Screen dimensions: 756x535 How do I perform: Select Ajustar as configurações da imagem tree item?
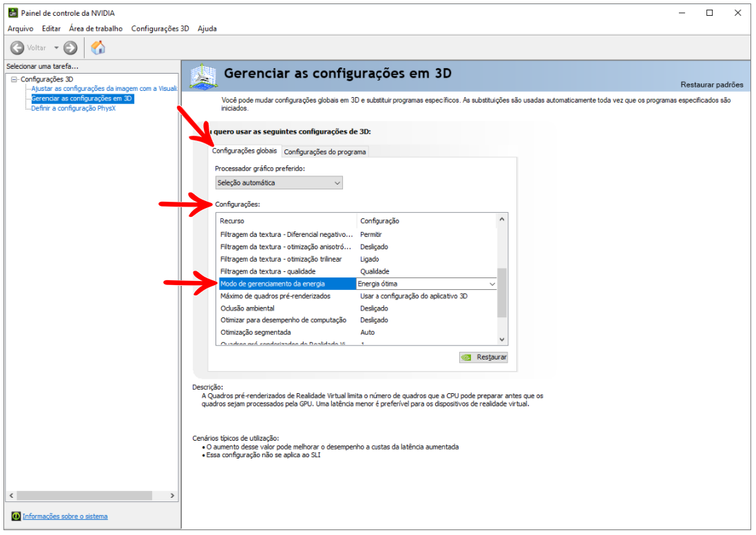pos(104,89)
